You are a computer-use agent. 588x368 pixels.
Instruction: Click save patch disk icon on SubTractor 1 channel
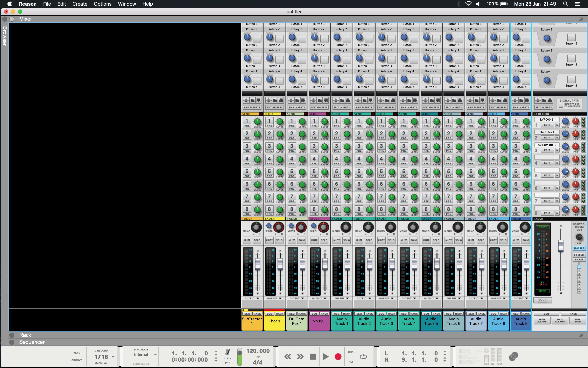258,100
